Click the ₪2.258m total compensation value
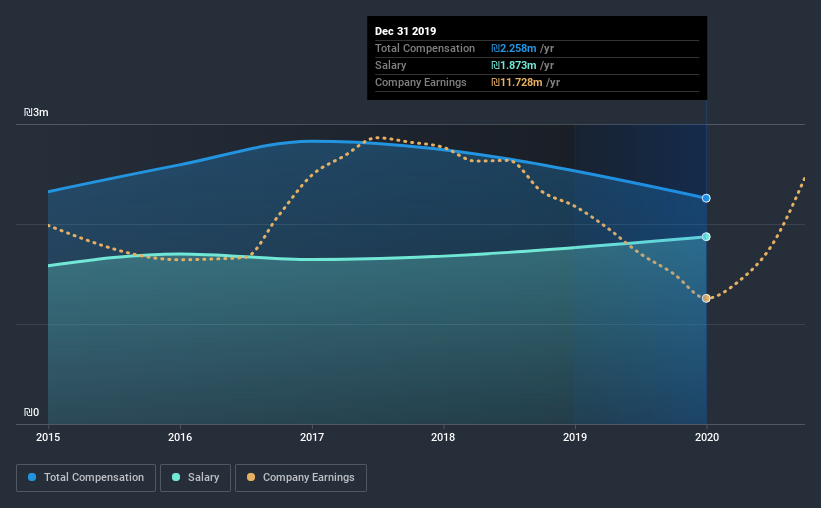This screenshot has height=508, width=821. 514,48
